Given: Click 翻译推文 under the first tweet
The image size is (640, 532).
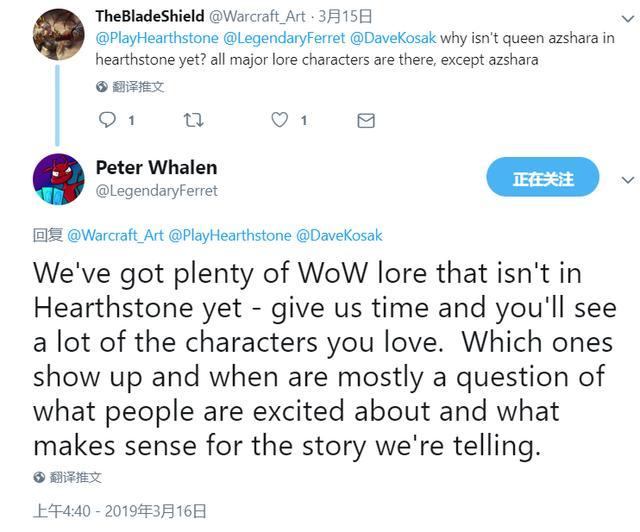Looking at the screenshot, I should tap(139, 87).
